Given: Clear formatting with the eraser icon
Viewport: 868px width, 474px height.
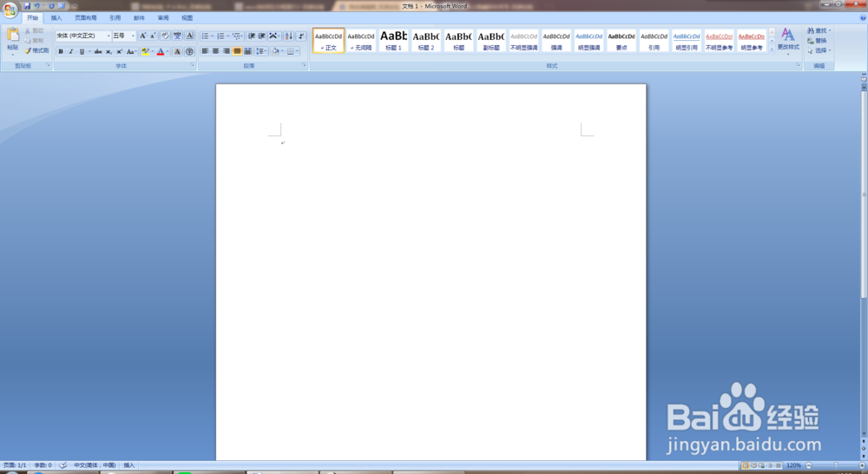Looking at the screenshot, I should coord(165,36).
